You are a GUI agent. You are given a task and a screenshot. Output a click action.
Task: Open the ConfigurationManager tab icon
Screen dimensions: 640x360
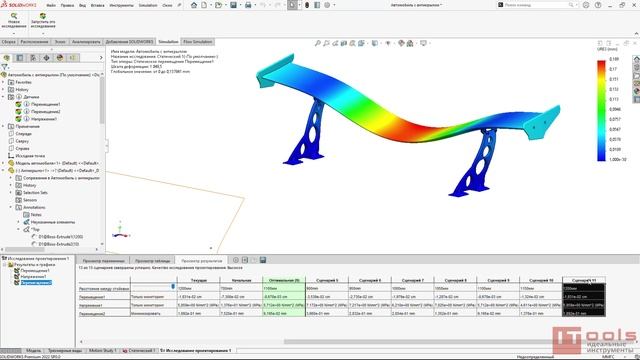pyautogui.click(x=33, y=58)
